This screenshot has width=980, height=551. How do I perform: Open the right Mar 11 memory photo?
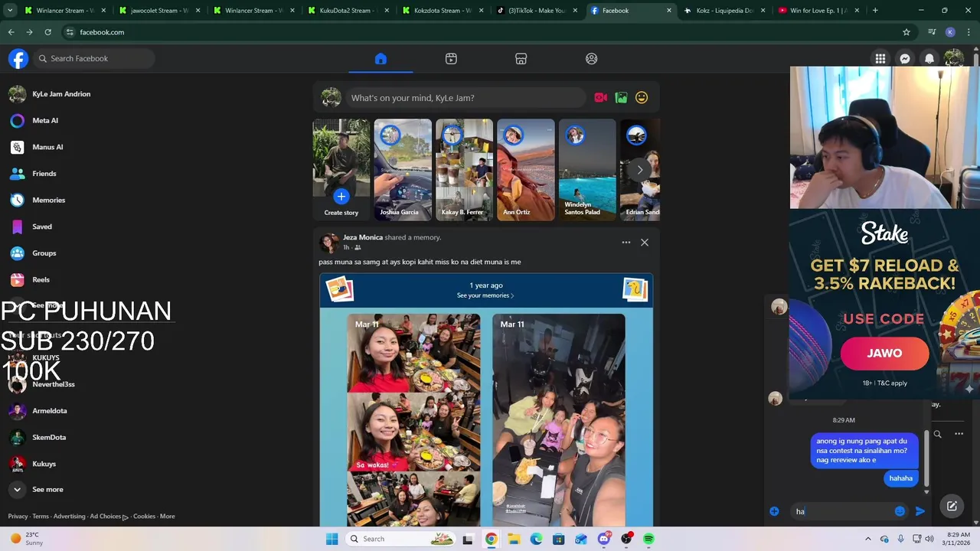tap(559, 419)
